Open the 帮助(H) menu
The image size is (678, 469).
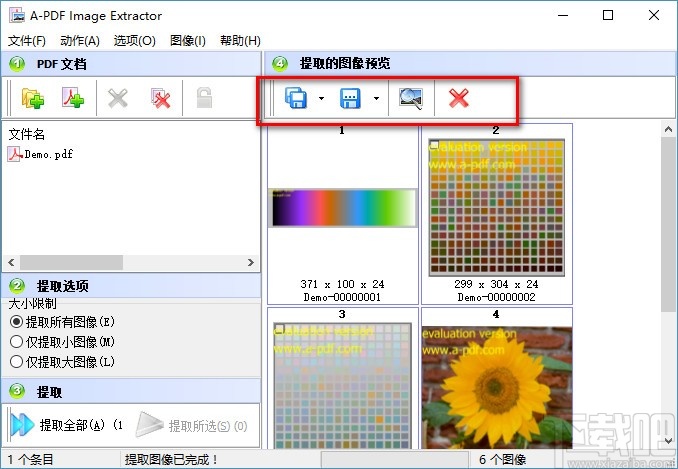[240, 41]
